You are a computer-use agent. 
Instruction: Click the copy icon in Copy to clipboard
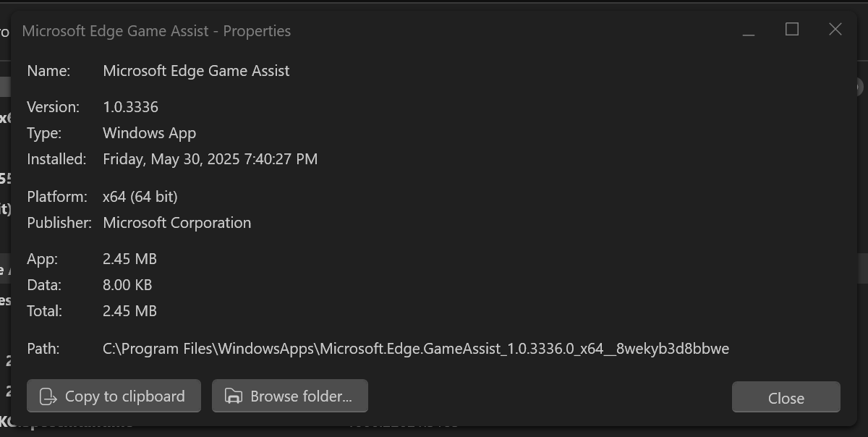48,396
